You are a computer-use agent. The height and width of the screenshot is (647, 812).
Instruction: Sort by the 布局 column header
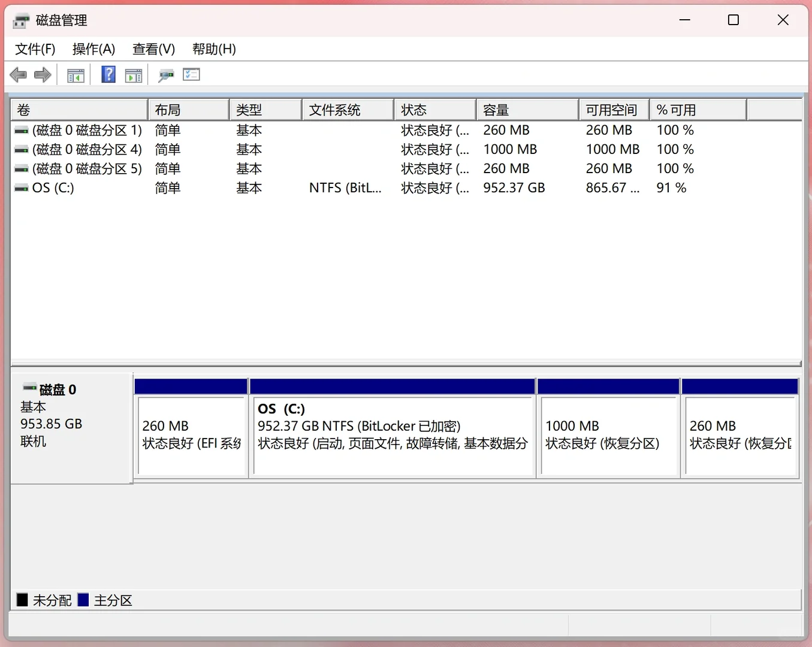pyautogui.click(x=189, y=110)
